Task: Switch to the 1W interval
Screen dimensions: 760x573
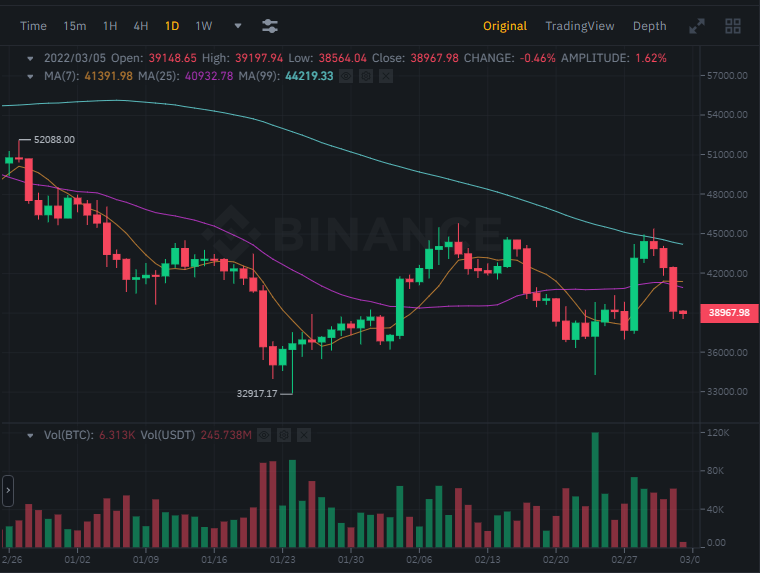Action: click(x=204, y=26)
